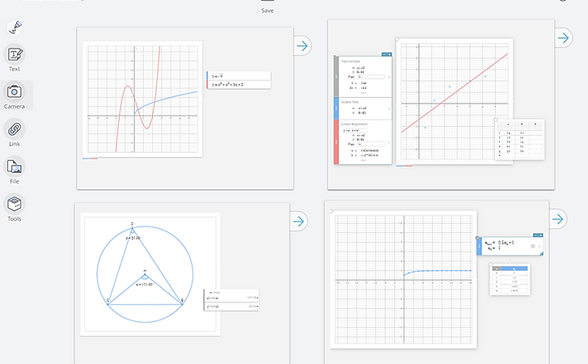Click the y=√x function entry
The width and height of the screenshot is (588, 364).
click(239, 76)
